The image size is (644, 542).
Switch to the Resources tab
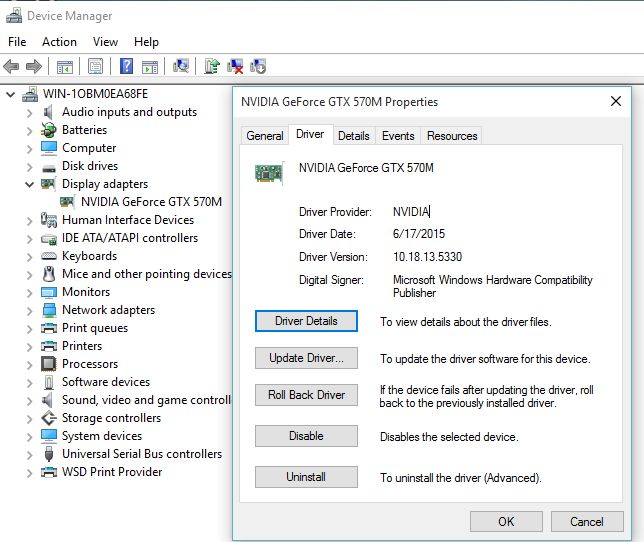452,136
